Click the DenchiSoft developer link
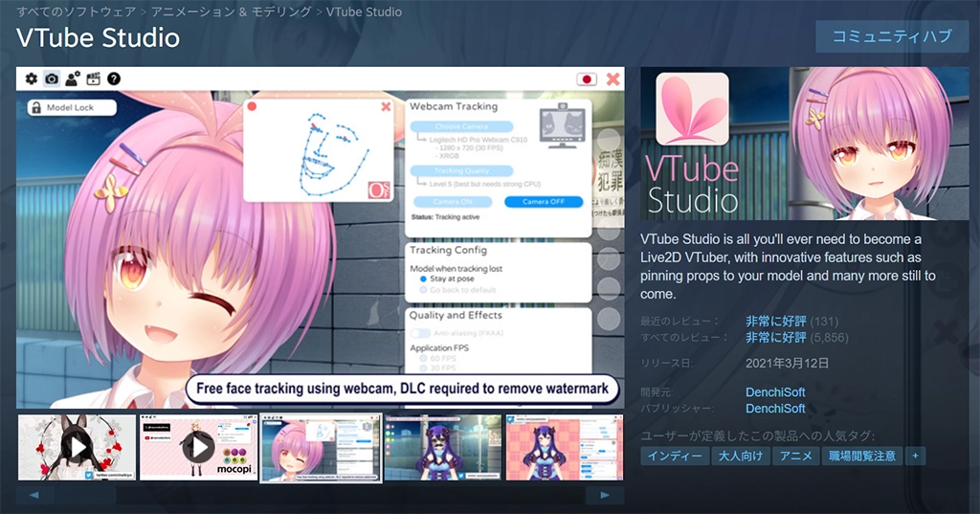This screenshot has height=514, width=980. tap(775, 392)
